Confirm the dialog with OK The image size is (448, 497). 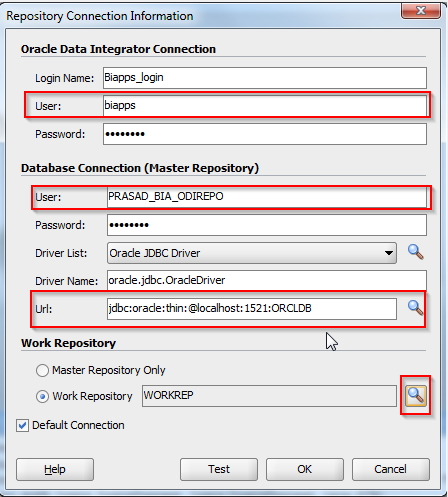point(305,469)
